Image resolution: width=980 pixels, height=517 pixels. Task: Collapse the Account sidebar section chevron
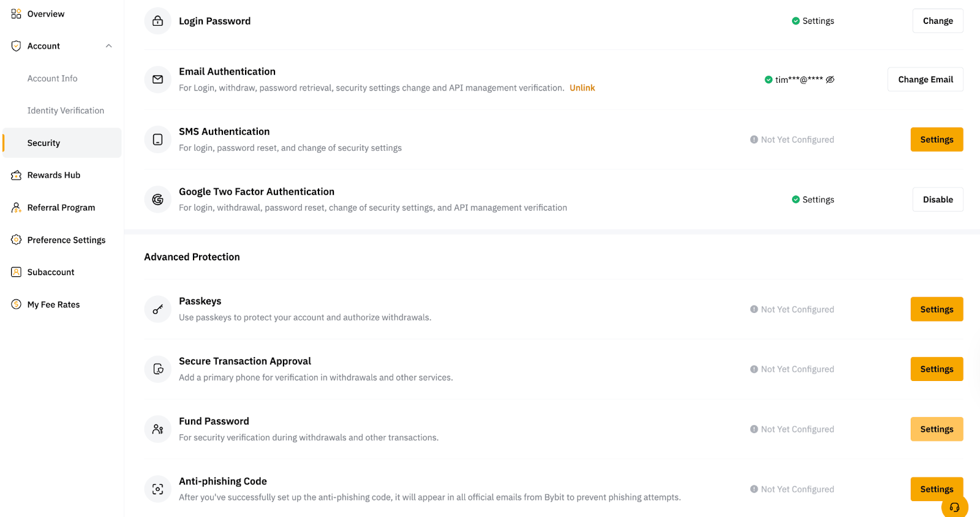click(x=109, y=46)
